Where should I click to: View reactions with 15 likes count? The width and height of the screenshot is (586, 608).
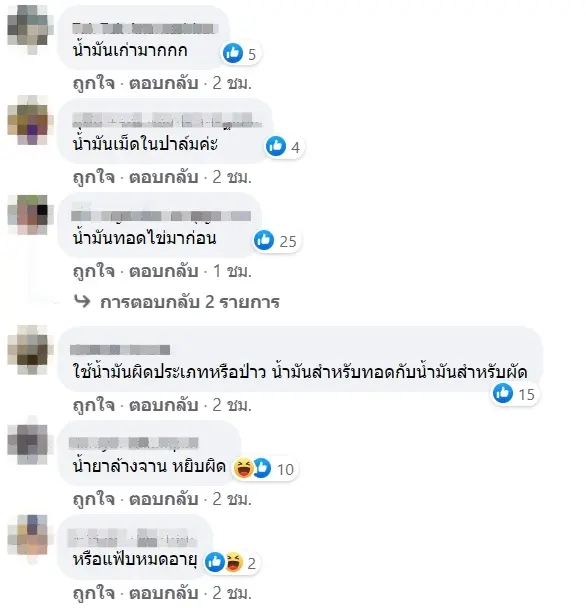coord(515,394)
